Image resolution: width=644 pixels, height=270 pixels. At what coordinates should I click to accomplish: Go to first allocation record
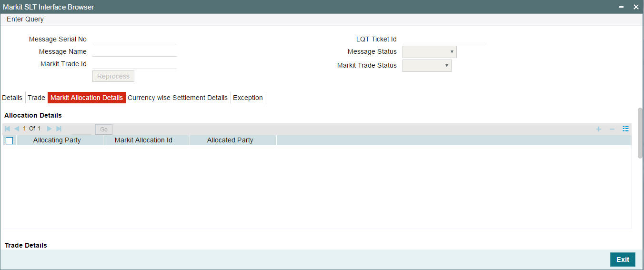[x=8, y=129]
